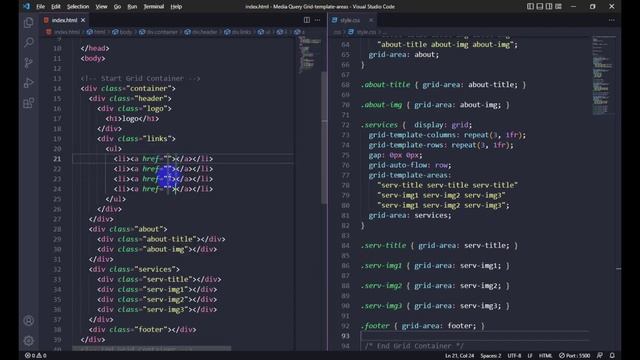Image resolution: width=640 pixels, height=360 pixels.
Task: Click the Port: 5500 Live Server status
Action: [x=575, y=356]
